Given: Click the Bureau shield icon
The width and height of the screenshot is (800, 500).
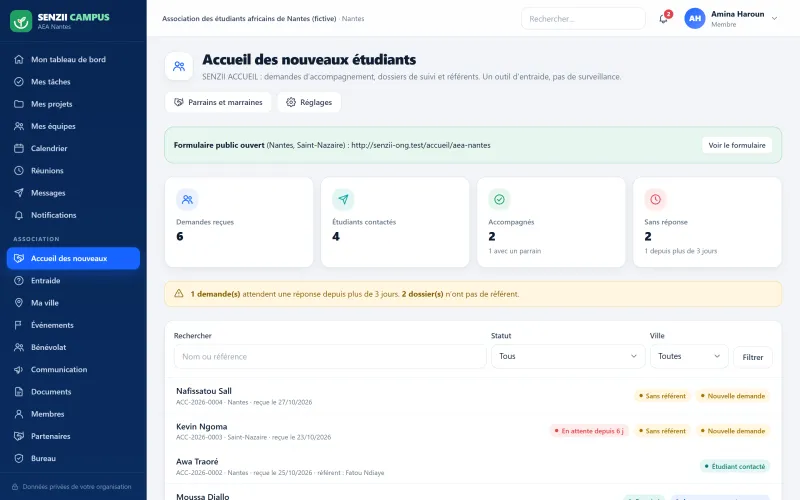Looking at the screenshot, I should tap(19, 458).
